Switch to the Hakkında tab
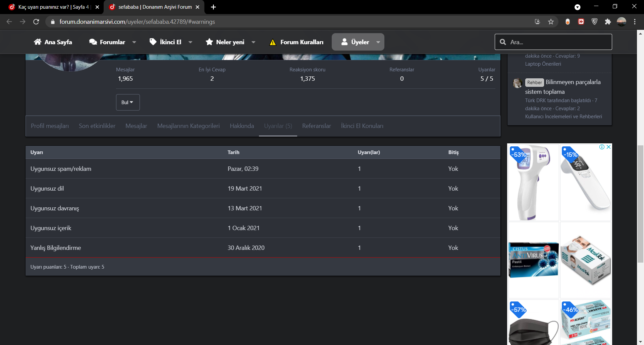Screen dimensions: 644x345 coord(242,126)
